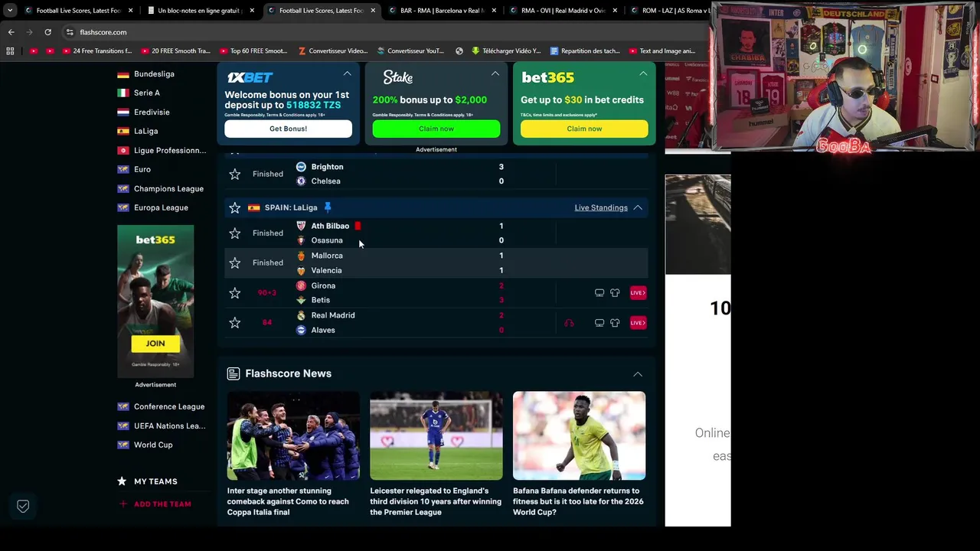
Task: Open LaLiga Live Standings
Action: pyautogui.click(x=601, y=207)
